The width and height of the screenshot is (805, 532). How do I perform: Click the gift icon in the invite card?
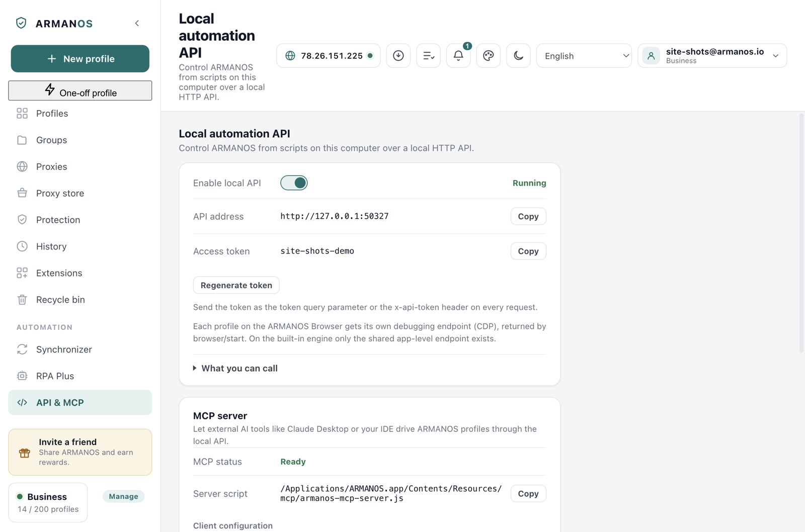[25, 453]
